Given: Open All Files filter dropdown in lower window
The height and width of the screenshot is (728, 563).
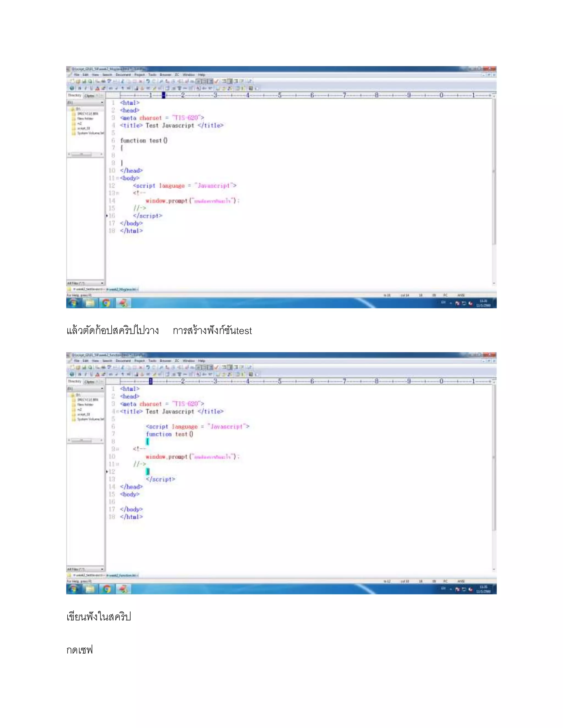Looking at the screenshot, I should click(x=102, y=569).
